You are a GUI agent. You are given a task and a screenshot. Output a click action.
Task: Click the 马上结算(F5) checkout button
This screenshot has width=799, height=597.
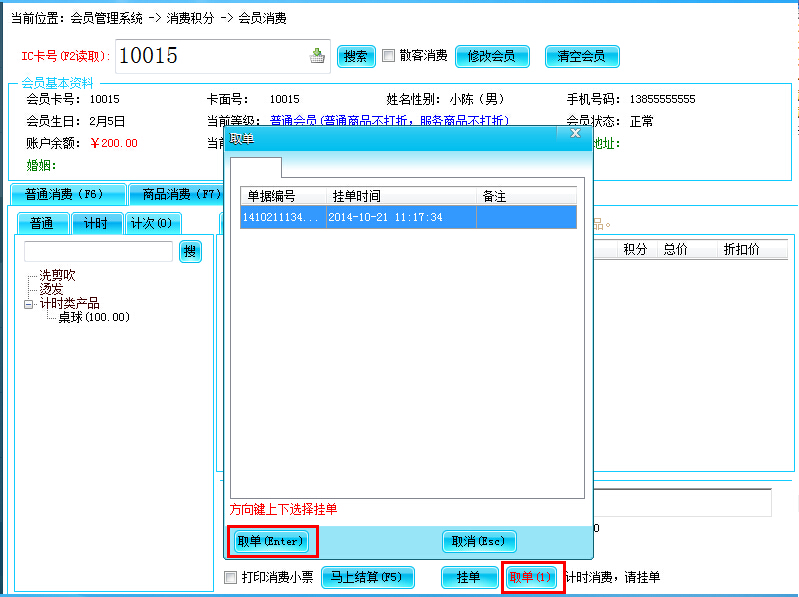[x=367, y=577]
